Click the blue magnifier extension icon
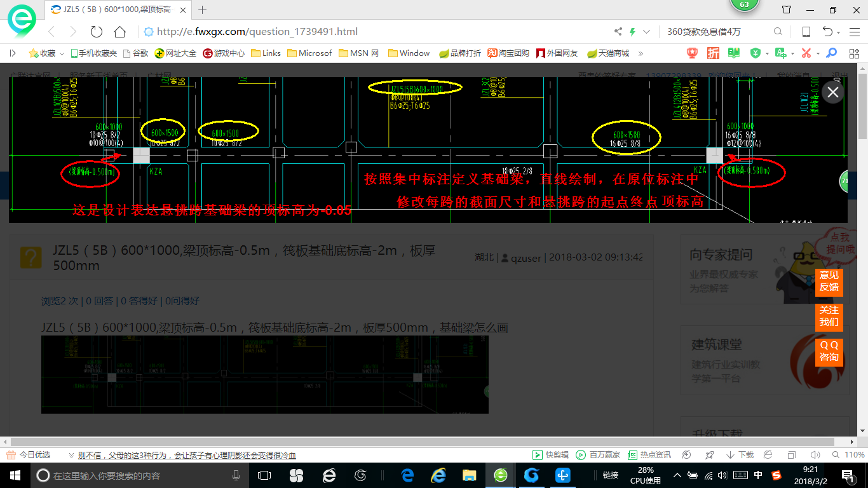 tap(831, 53)
